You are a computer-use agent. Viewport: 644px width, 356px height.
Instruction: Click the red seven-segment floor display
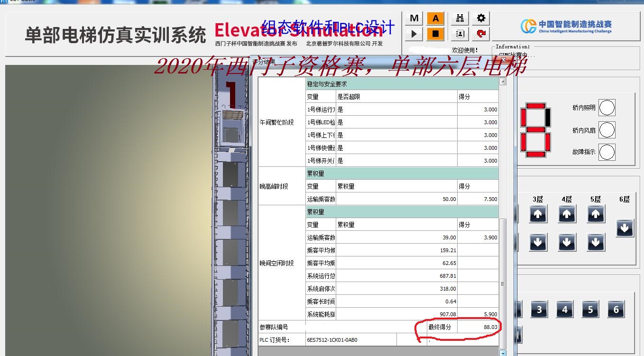(x=535, y=129)
